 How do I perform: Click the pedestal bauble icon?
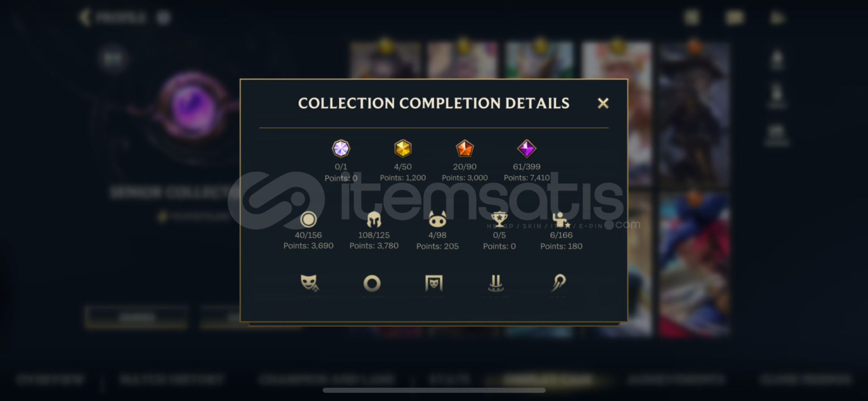(x=496, y=283)
